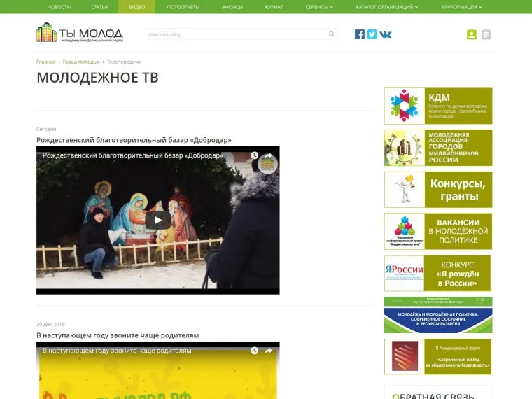This screenshot has width=532, height=399.
Task: Open the Facebook social icon
Action: click(x=360, y=34)
